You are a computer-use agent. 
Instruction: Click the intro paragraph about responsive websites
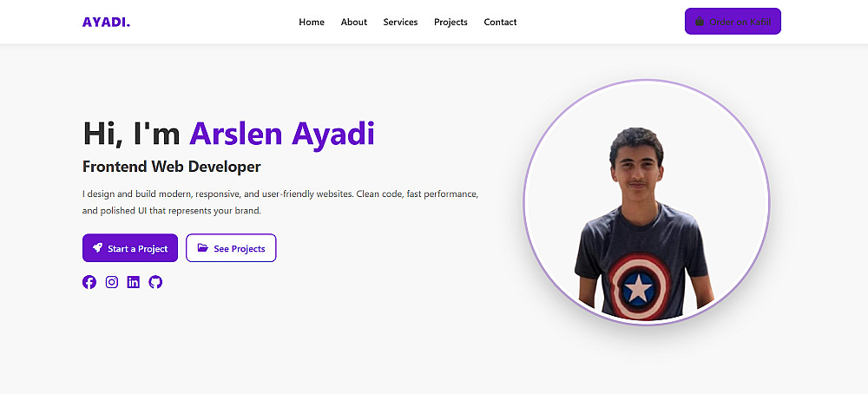(x=280, y=202)
